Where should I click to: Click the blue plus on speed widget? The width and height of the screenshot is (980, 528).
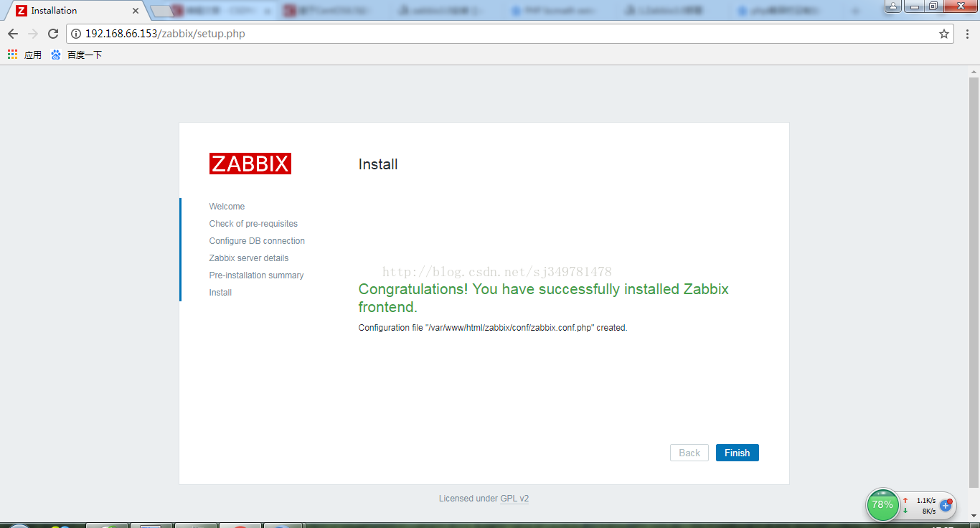click(946, 506)
